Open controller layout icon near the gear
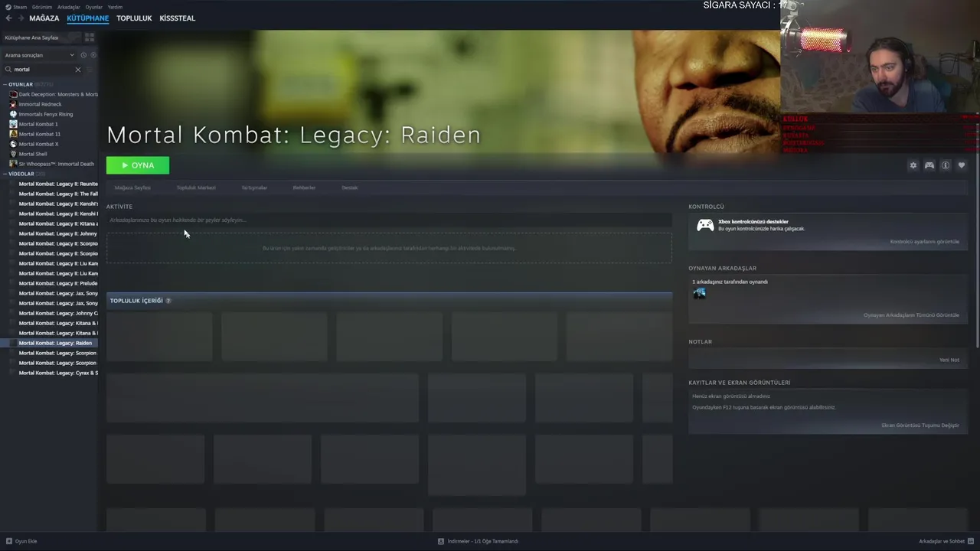Screen dimensions: 980x551 click(x=929, y=165)
